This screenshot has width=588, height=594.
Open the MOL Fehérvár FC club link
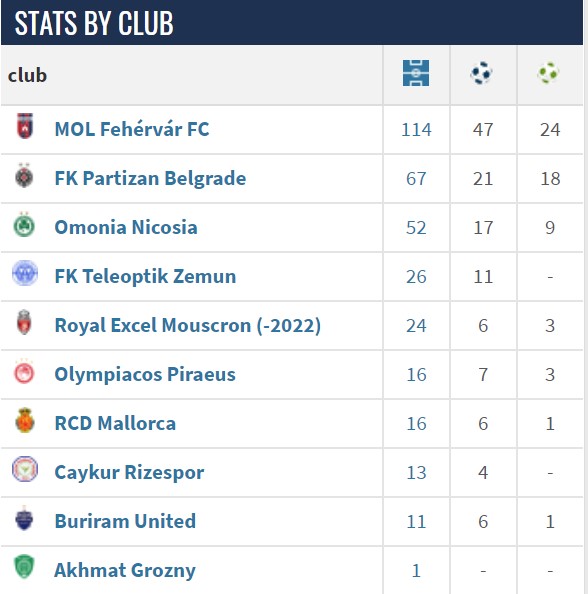point(132,129)
